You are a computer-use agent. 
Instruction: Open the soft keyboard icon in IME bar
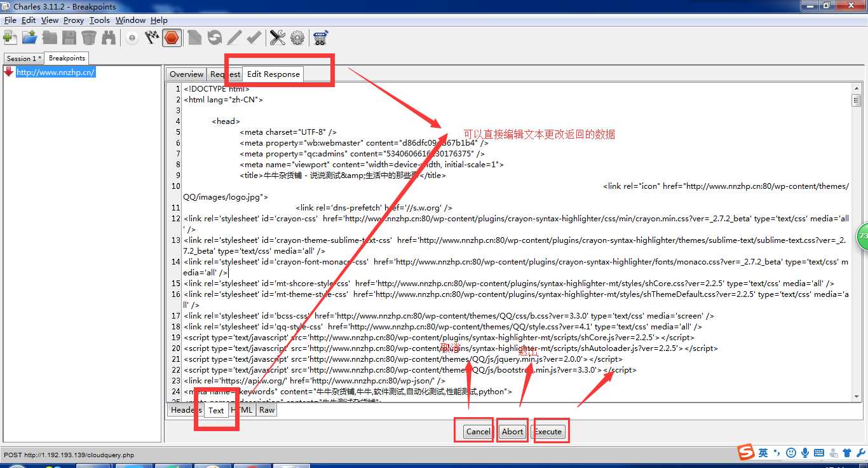(x=819, y=453)
